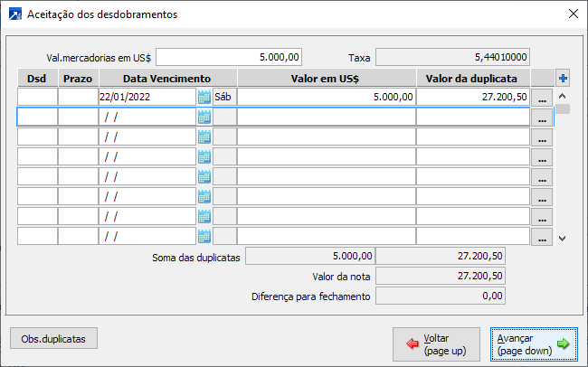The width and height of the screenshot is (588, 367).
Task: Open ellipsis options in the second row
Action: click(542, 117)
